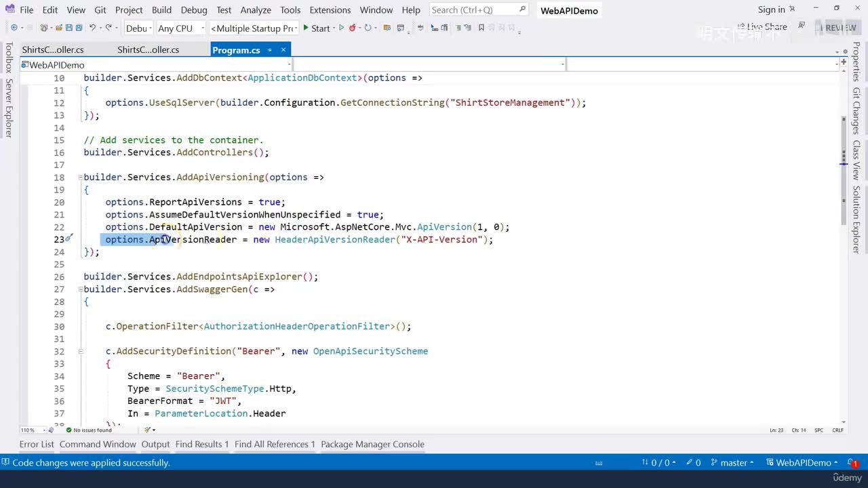Image resolution: width=868 pixels, height=488 pixels.
Task: Open the 0 / 0 unpushed commits indicator
Action: (x=658, y=462)
